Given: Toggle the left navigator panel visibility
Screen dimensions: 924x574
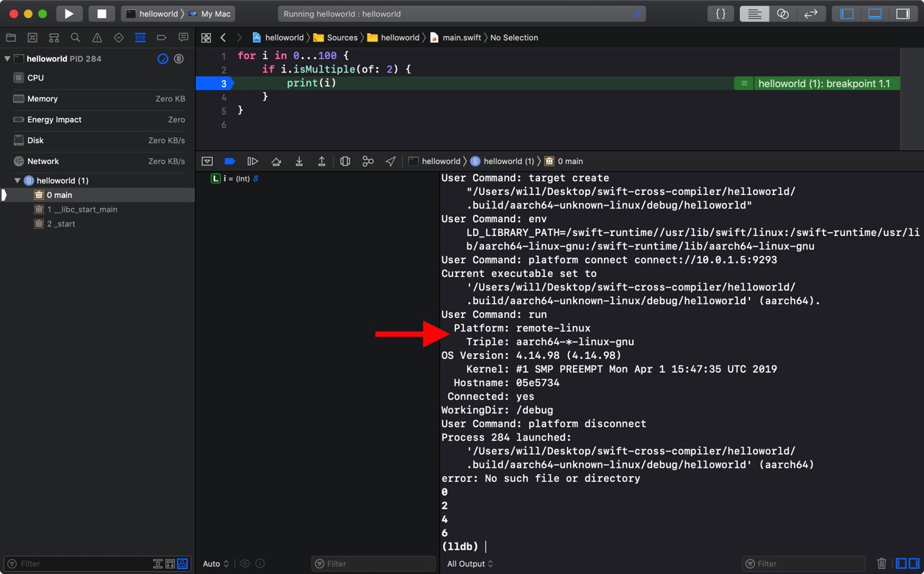Looking at the screenshot, I should point(847,14).
